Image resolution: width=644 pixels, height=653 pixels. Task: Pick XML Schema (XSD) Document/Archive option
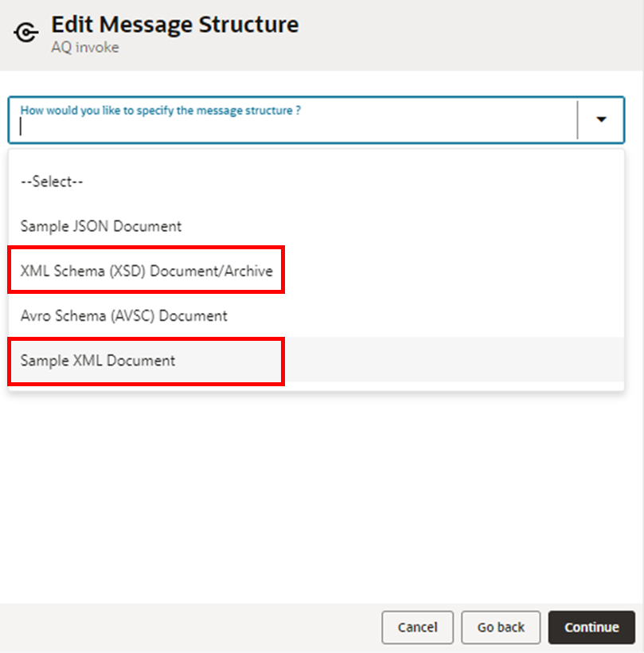pyautogui.click(x=146, y=271)
